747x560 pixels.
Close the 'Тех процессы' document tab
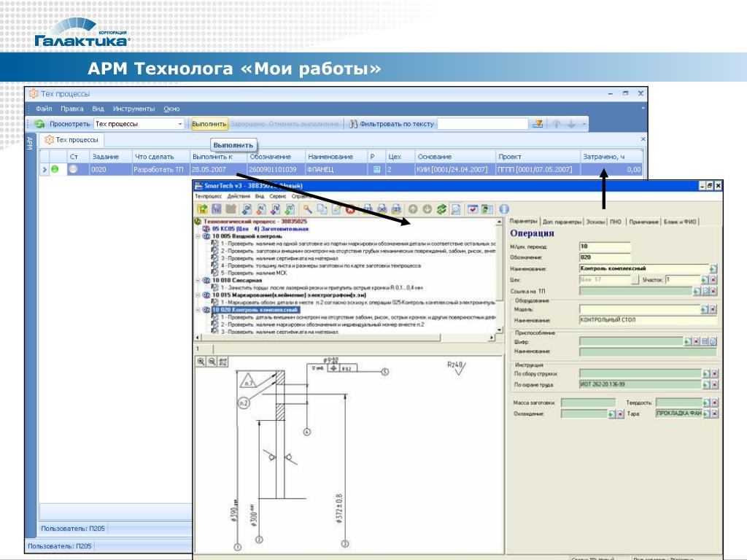point(643,139)
